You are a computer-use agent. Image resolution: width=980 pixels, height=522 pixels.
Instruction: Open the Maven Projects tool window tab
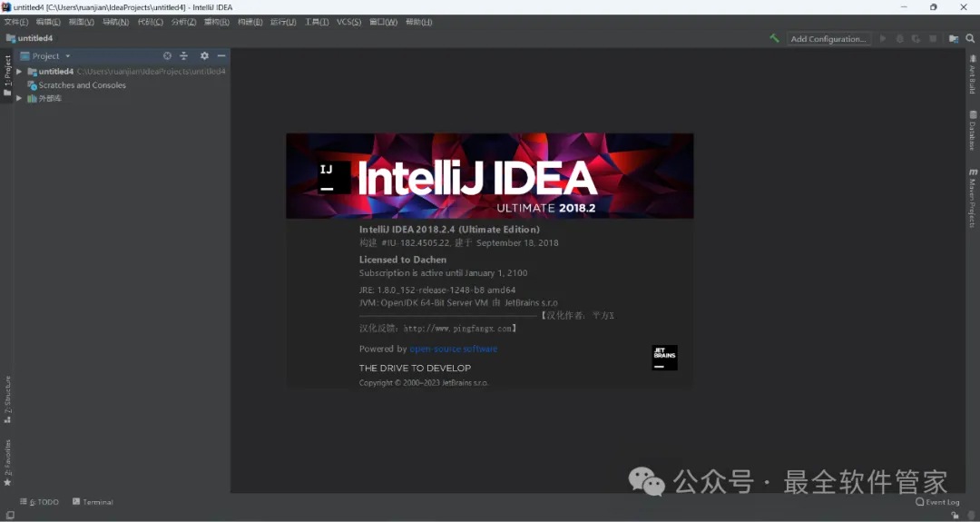pyautogui.click(x=973, y=198)
